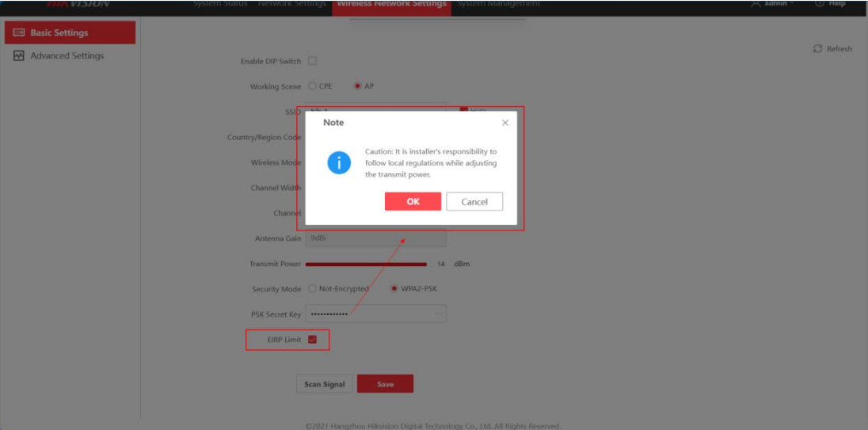Click the blue info icon in the Note dialog

coord(339,162)
